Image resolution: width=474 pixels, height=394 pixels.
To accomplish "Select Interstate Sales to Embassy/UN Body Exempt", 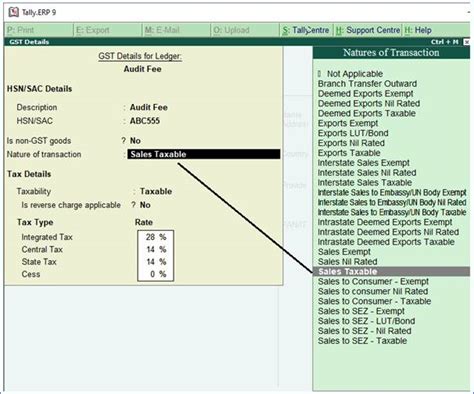I will 392,192.
